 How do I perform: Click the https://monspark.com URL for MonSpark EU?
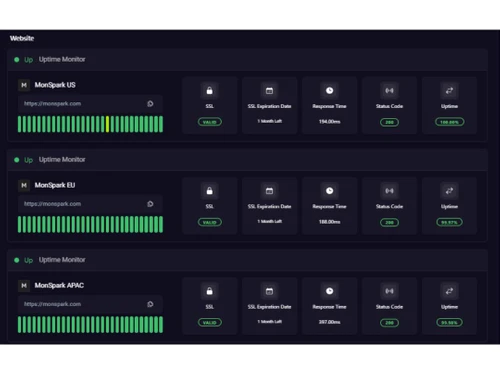52,204
